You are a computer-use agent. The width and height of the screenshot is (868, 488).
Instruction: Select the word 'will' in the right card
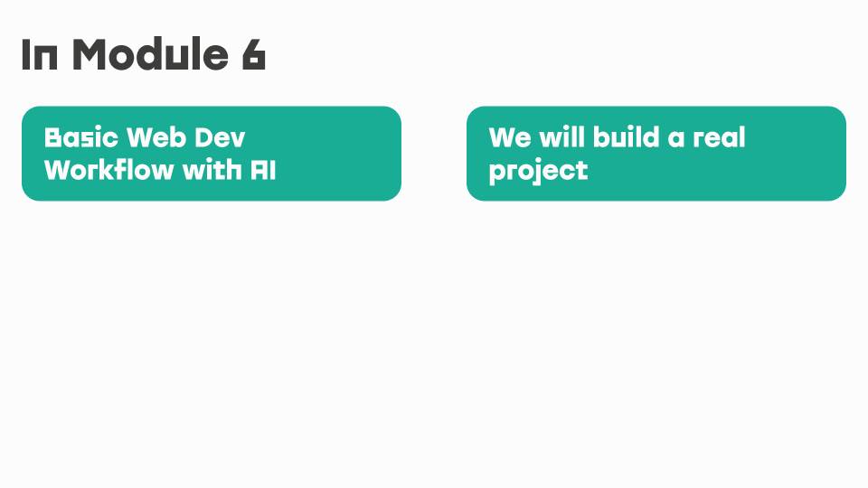click(561, 137)
